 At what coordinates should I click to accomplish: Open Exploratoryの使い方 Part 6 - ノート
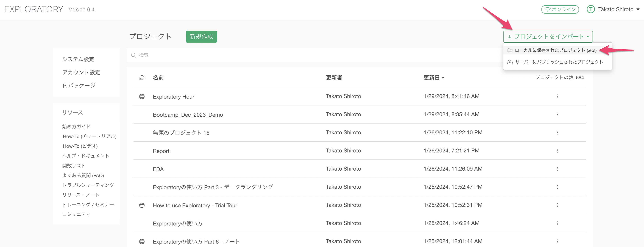pos(196,241)
